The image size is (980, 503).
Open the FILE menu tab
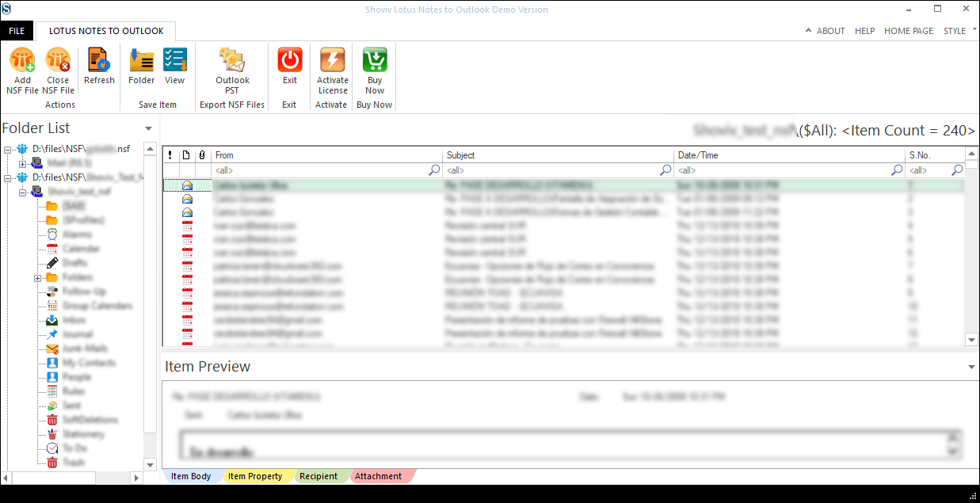coord(17,31)
